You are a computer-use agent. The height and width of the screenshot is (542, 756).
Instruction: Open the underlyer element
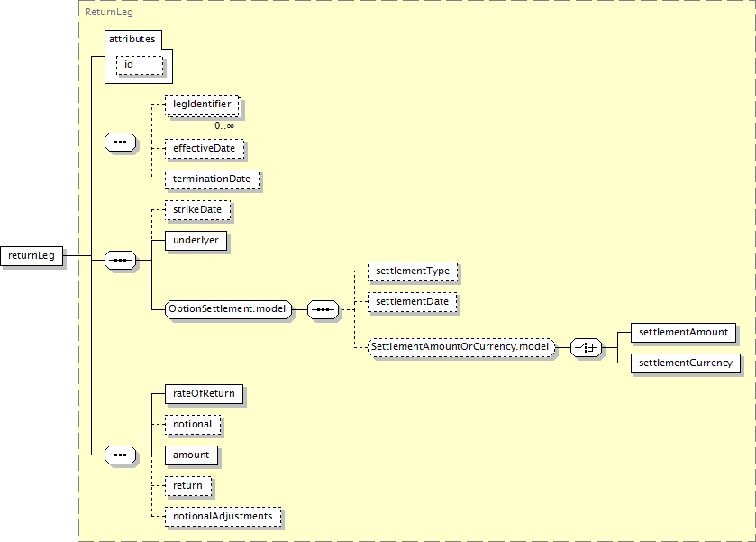pyautogui.click(x=195, y=241)
